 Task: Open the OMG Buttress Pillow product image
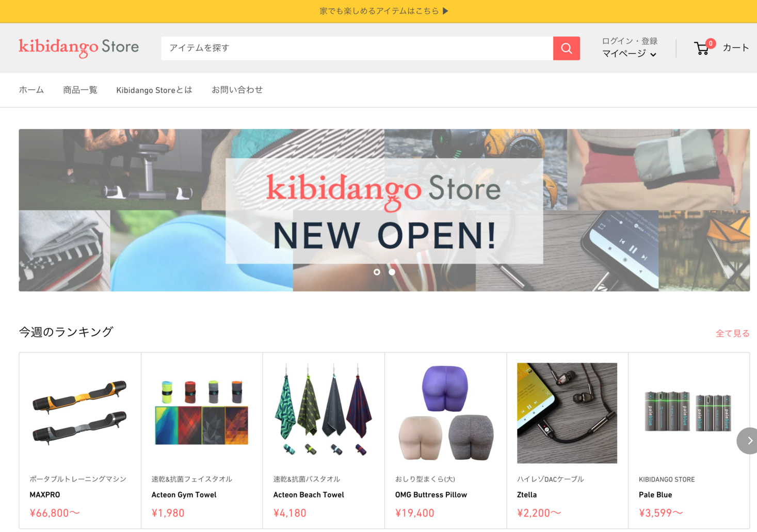click(x=445, y=413)
